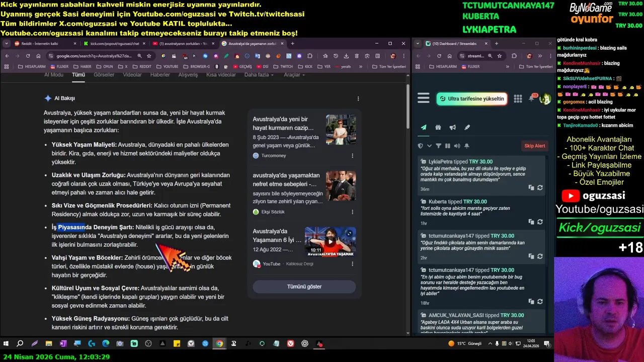
Task: Click the Skip Alert button
Action: tap(535, 146)
